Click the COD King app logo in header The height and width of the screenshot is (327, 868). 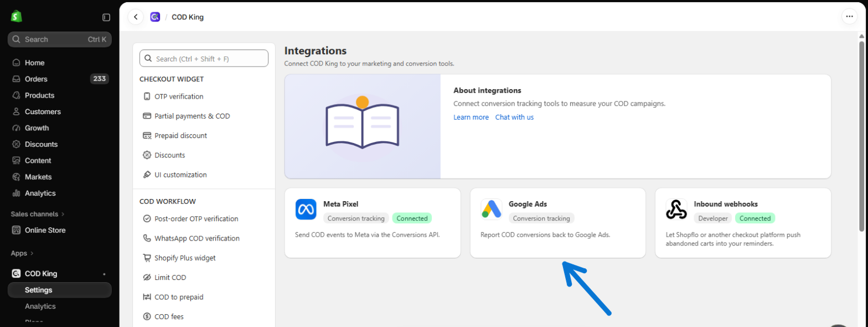pyautogui.click(x=156, y=17)
